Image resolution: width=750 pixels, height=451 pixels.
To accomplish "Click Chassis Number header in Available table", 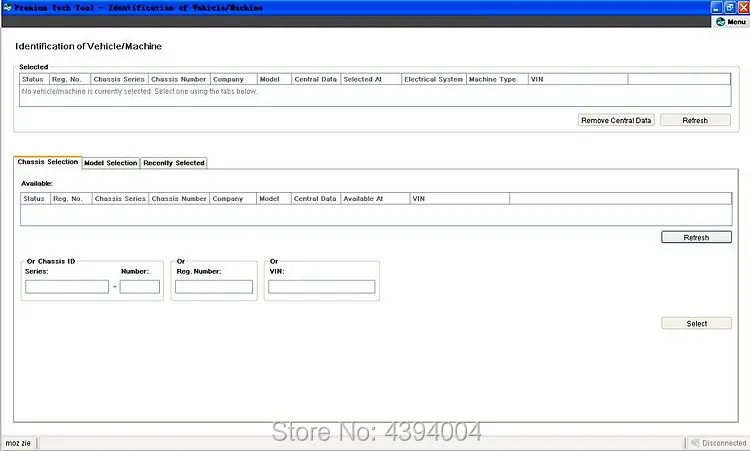I will tap(179, 198).
